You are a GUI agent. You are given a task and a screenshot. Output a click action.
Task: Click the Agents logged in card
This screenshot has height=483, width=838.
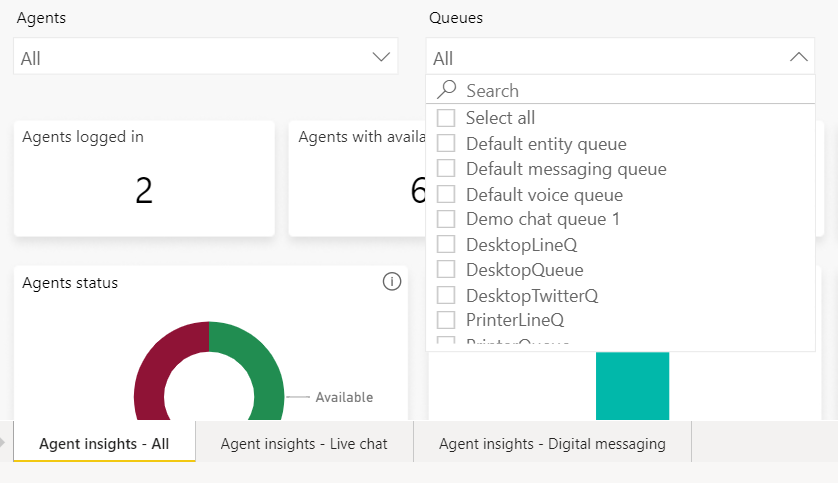click(x=144, y=178)
